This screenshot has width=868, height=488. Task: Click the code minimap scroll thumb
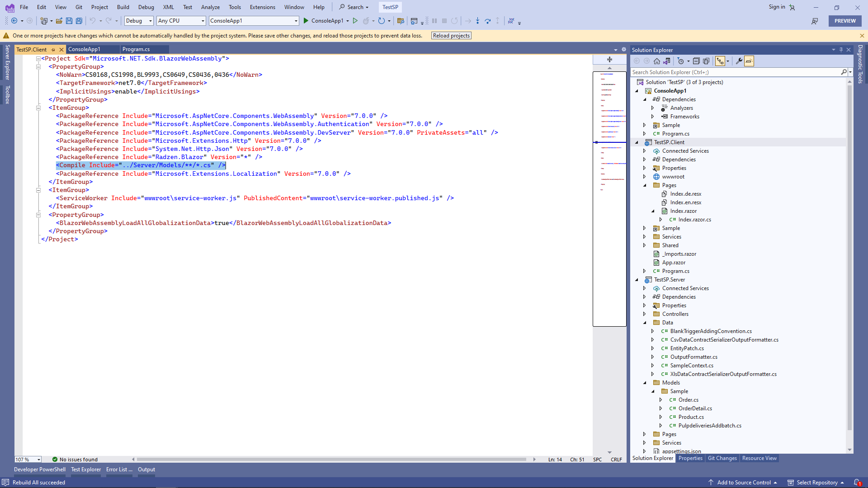click(x=609, y=199)
